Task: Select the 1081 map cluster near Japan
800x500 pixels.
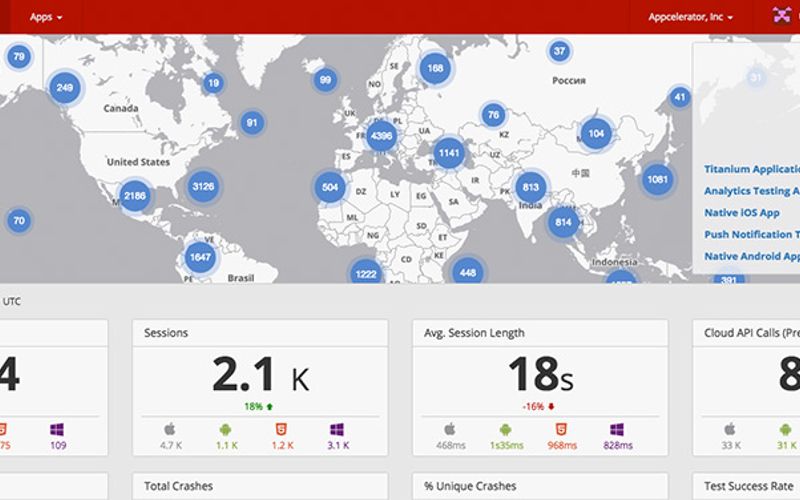Action: point(657,180)
